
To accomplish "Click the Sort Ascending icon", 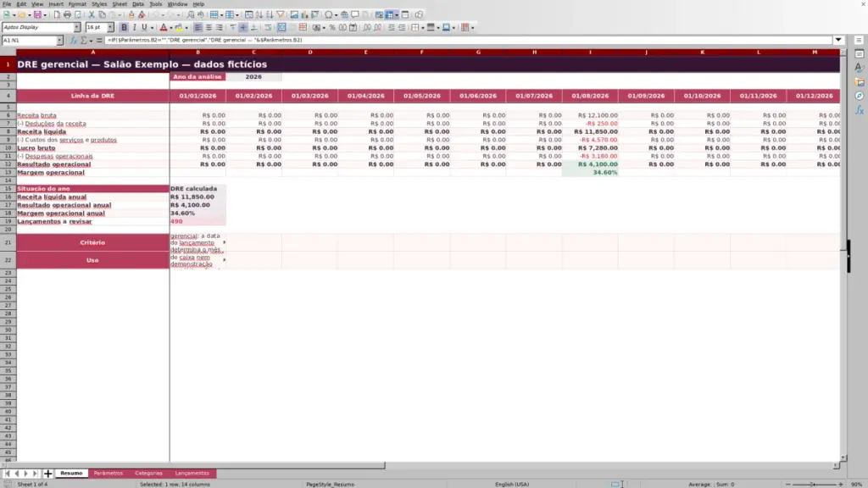I will pyautogui.click(x=259, y=15).
